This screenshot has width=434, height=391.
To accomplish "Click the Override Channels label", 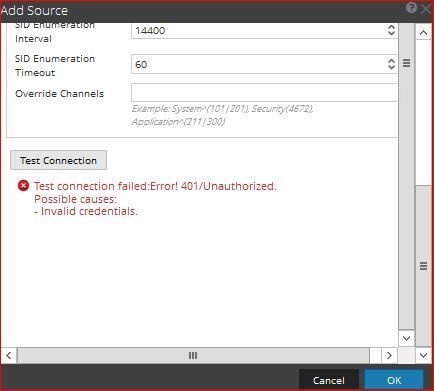I will click(x=60, y=94).
